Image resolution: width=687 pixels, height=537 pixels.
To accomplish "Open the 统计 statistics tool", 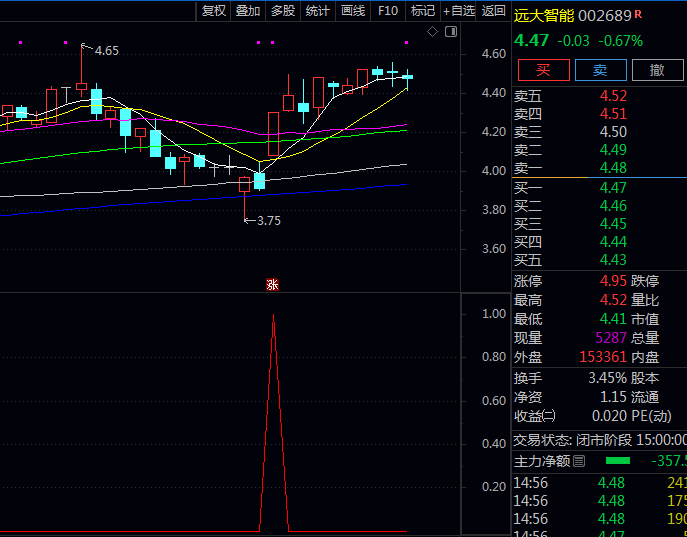I will coord(317,11).
